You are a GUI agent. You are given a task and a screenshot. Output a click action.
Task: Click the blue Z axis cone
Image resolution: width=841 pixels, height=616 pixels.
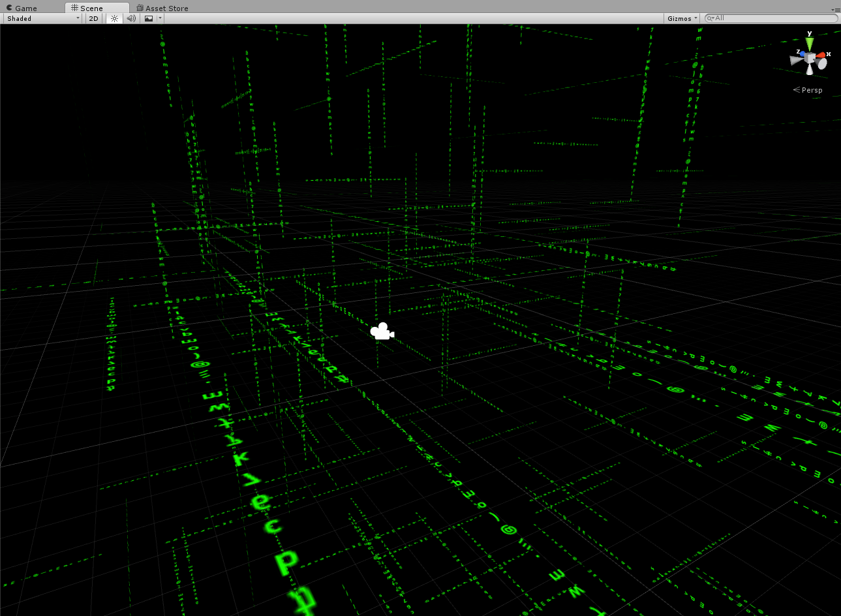click(x=802, y=54)
